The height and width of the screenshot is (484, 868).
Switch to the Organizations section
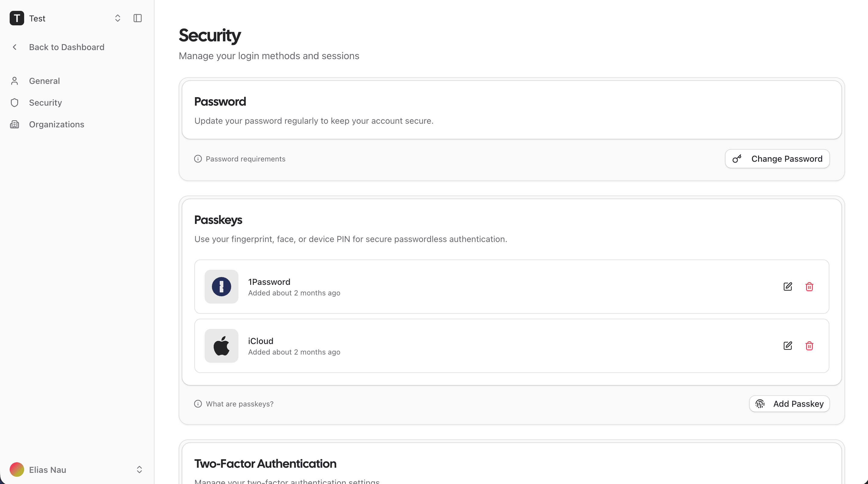tap(57, 124)
